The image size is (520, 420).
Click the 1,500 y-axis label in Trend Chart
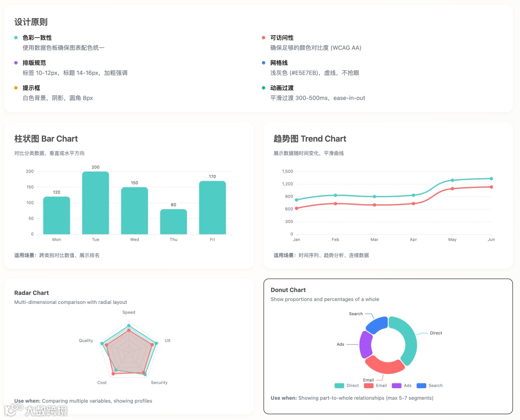(x=287, y=171)
